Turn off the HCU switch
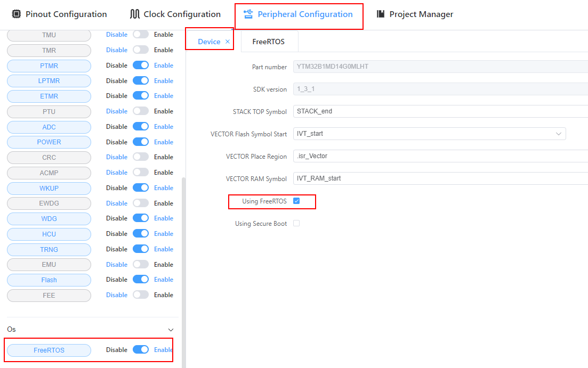This screenshot has height=368, width=588. pyautogui.click(x=141, y=233)
